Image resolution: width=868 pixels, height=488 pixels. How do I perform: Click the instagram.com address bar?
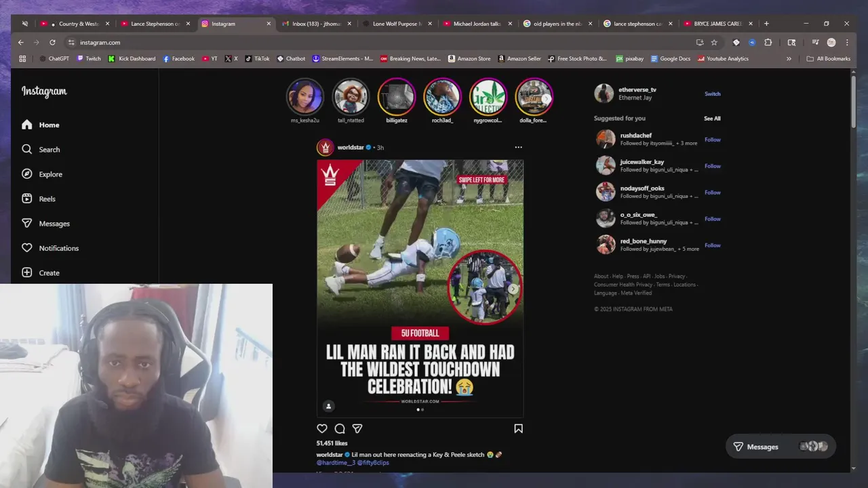click(380, 42)
